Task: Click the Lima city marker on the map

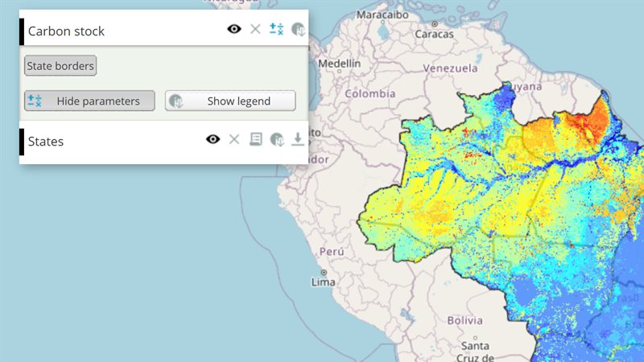Action: [324, 273]
